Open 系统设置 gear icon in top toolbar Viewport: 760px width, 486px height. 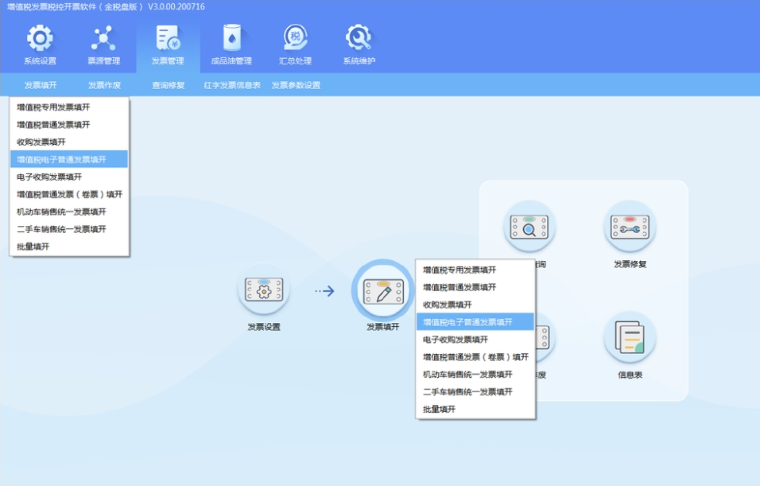[40, 39]
